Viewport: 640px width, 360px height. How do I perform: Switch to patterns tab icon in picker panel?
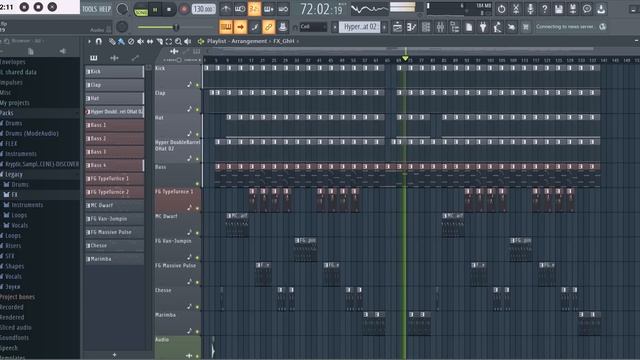pyautogui.click(x=94, y=58)
